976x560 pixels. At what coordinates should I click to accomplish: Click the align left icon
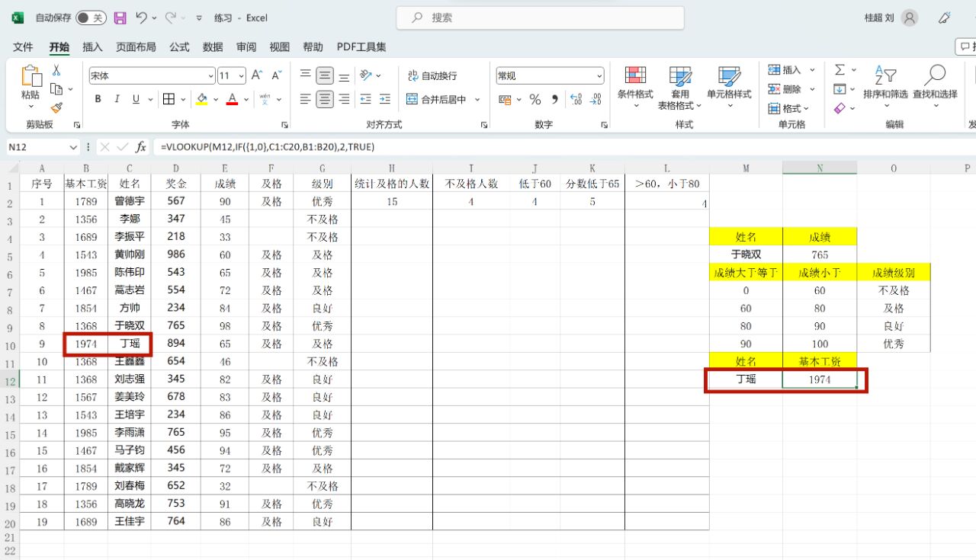pyautogui.click(x=305, y=99)
